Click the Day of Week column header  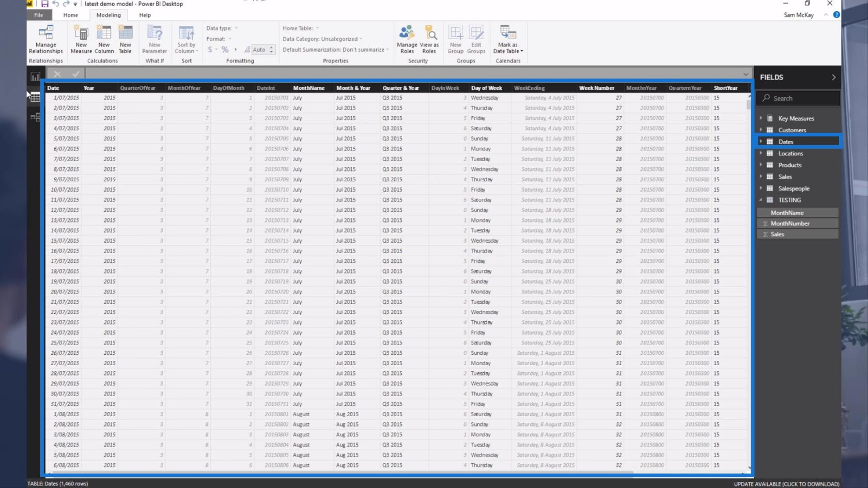click(490, 88)
